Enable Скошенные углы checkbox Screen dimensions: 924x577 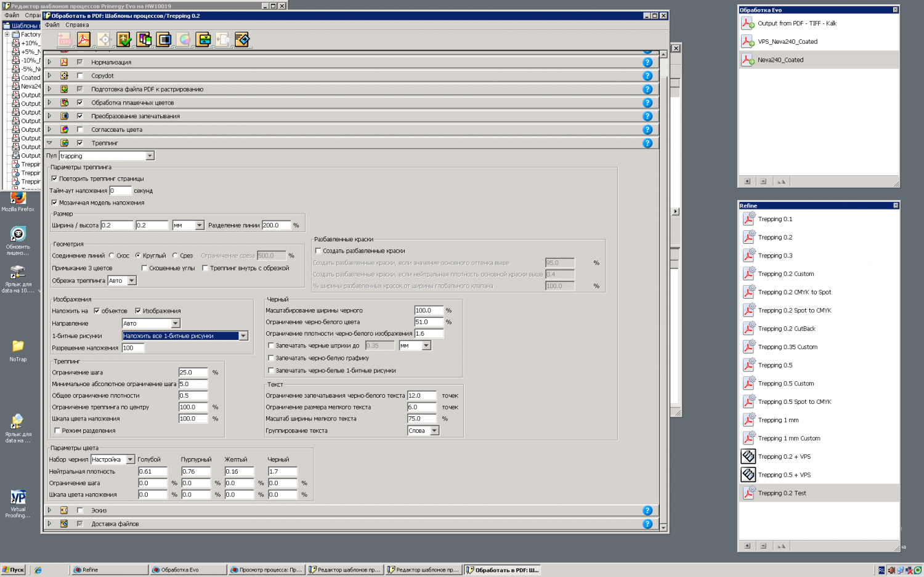144,268
